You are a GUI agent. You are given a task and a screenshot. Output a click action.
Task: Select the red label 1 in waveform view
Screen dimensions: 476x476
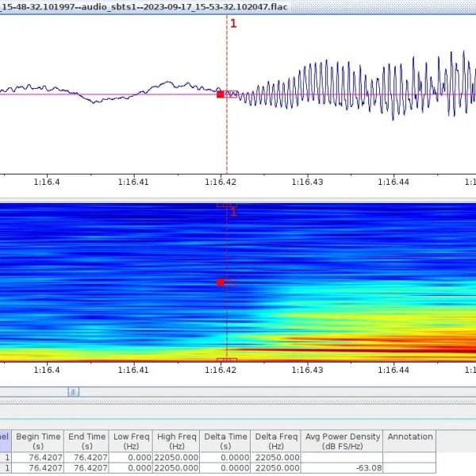click(233, 23)
